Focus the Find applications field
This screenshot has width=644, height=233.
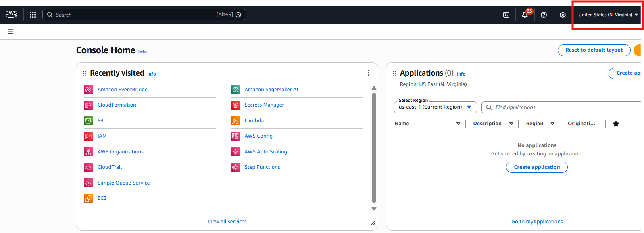click(561, 107)
